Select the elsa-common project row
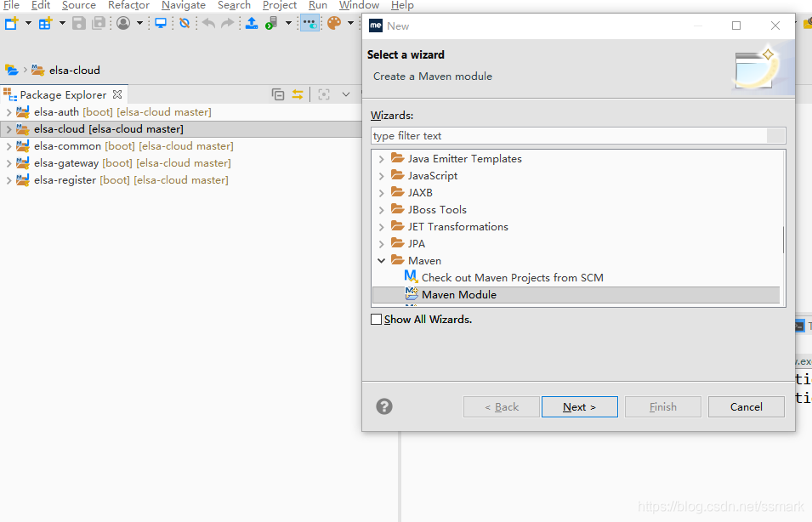The width and height of the screenshot is (812, 522). pos(125,146)
